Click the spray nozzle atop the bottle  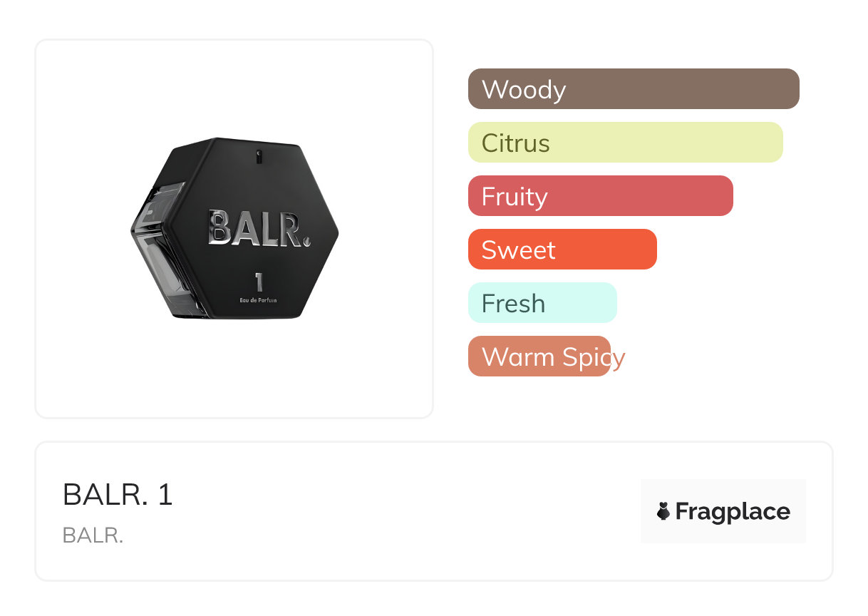[x=258, y=153]
